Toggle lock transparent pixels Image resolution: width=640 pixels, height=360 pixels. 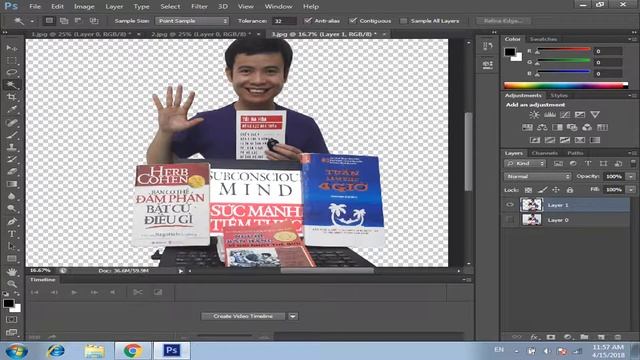(x=528, y=190)
